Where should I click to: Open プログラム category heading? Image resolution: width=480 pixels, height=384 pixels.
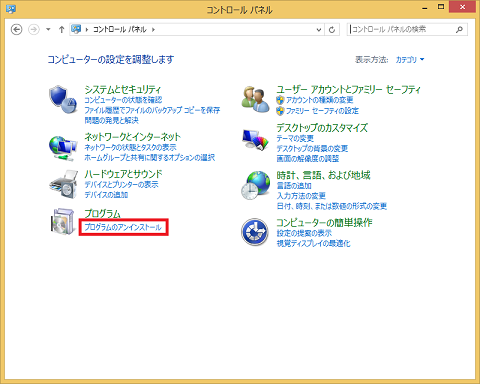tap(102, 213)
